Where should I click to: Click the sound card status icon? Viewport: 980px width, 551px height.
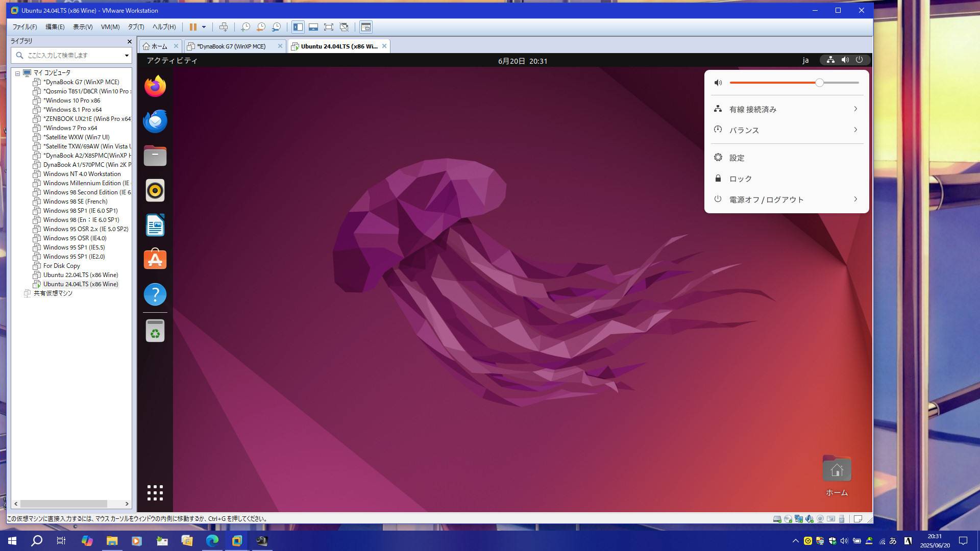810,519
